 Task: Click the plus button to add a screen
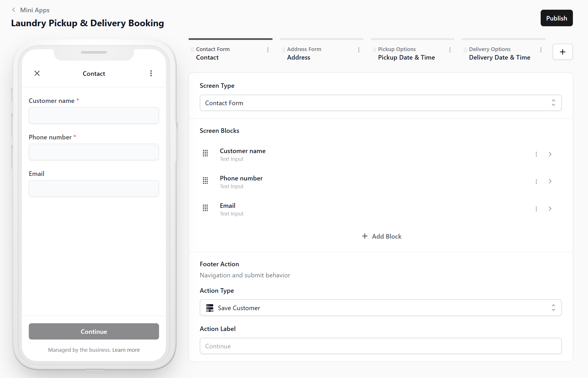[x=562, y=52]
